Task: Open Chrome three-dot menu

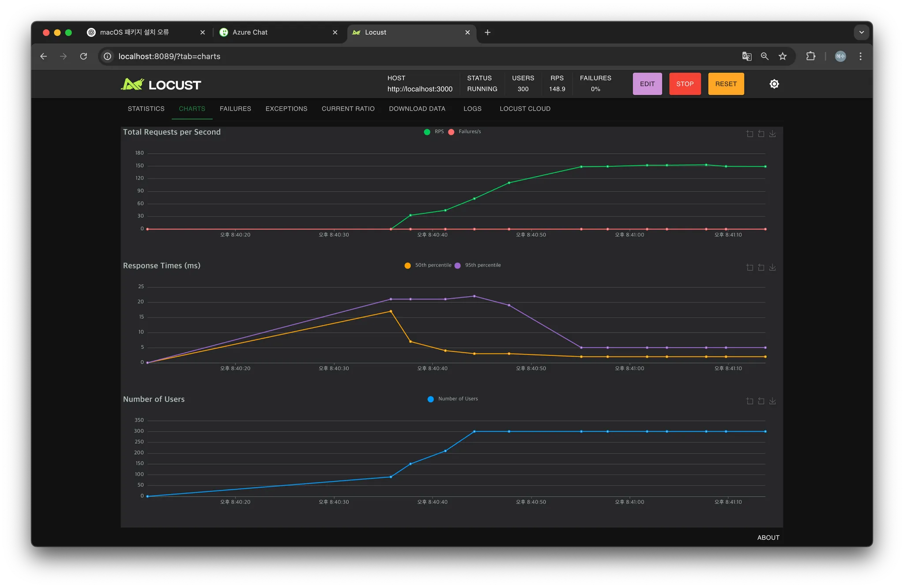Action: click(860, 57)
